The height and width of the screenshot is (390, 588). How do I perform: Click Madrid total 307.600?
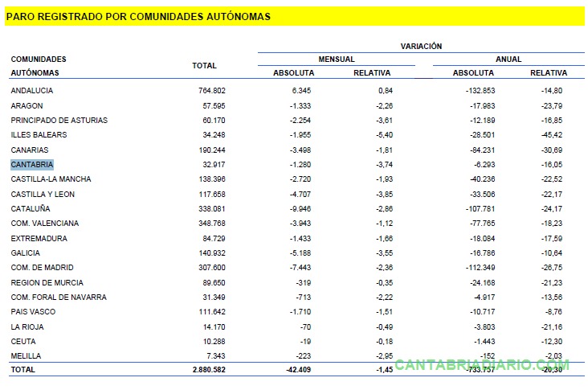click(x=212, y=268)
